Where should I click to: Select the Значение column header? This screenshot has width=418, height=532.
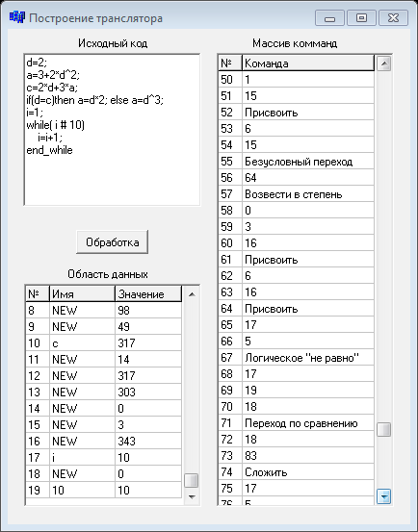tap(148, 293)
